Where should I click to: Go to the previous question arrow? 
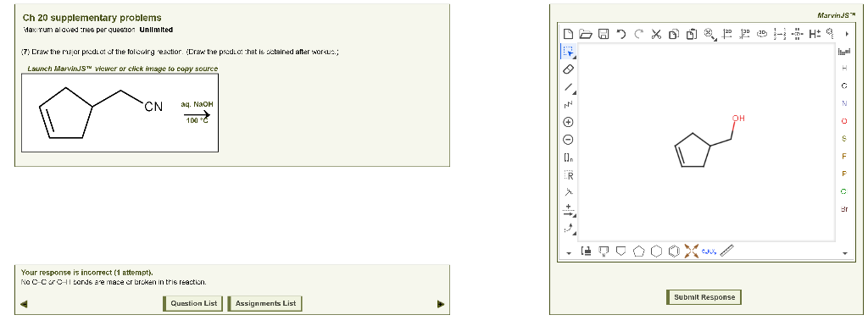(23, 304)
